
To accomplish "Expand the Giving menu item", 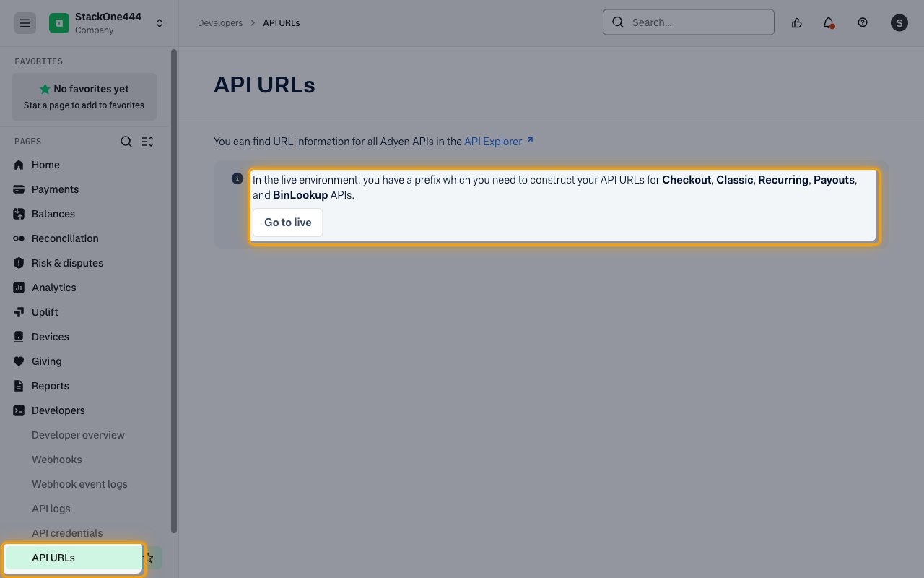I will 47,361.
